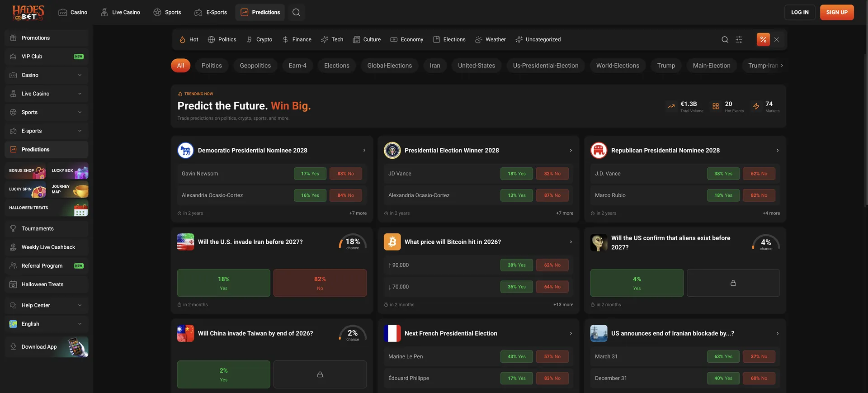This screenshot has width=868, height=393.
Task: Click the LOG IN button
Action: (x=800, y=12)
